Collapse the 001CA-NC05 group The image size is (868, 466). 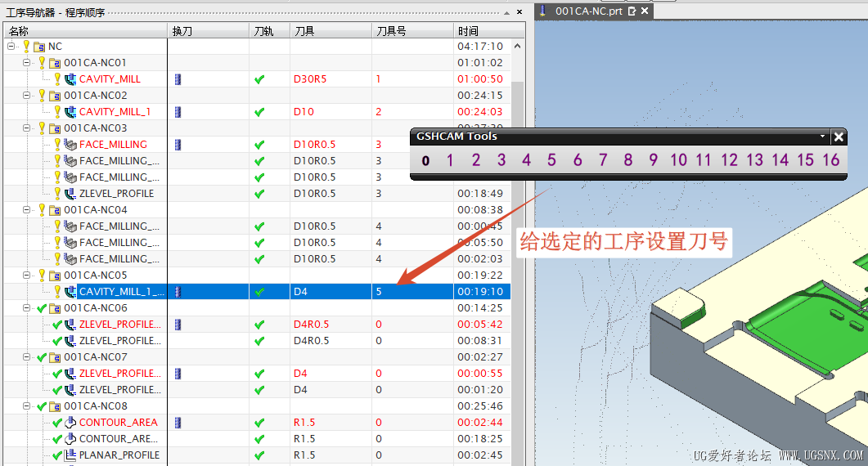(26, 275)
